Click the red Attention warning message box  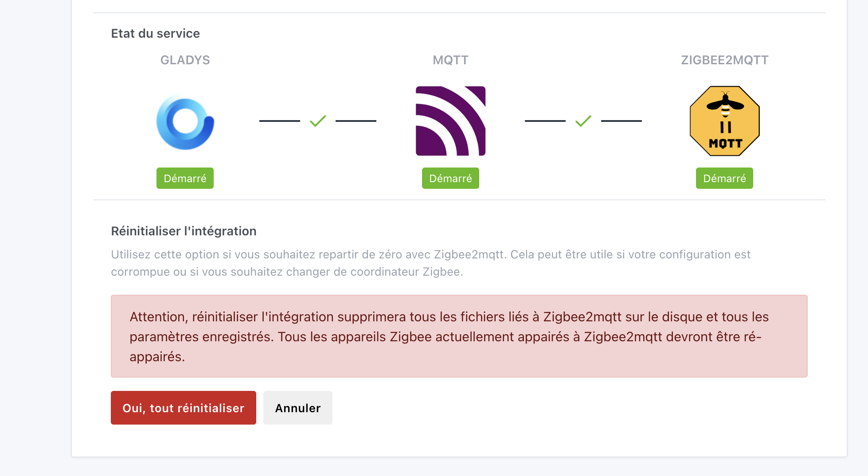[x=459, y=336]
